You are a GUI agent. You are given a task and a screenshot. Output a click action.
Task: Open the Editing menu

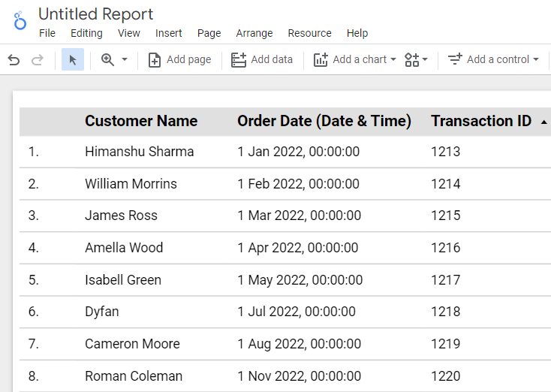pyautogui.click(x=86, y=33)
